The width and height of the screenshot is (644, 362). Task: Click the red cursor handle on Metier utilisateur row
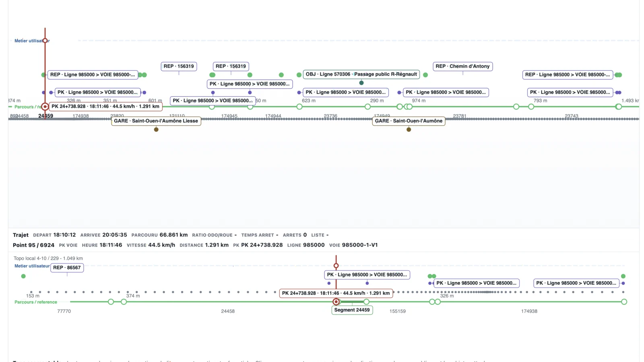(45, 41)
